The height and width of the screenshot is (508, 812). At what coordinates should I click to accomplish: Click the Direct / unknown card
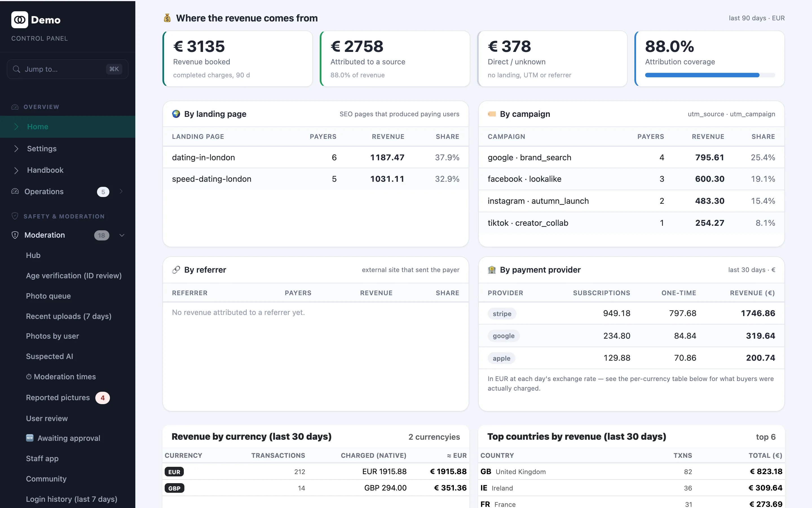[552, 59]
